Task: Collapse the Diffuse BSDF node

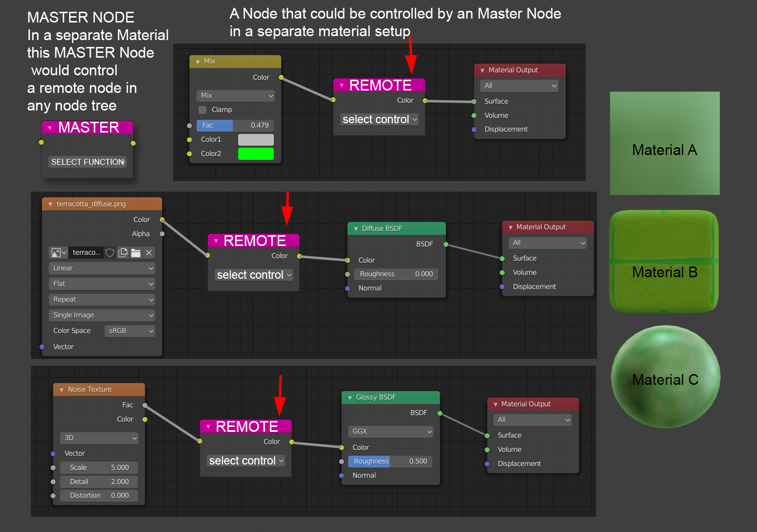Action: [356, 229]
